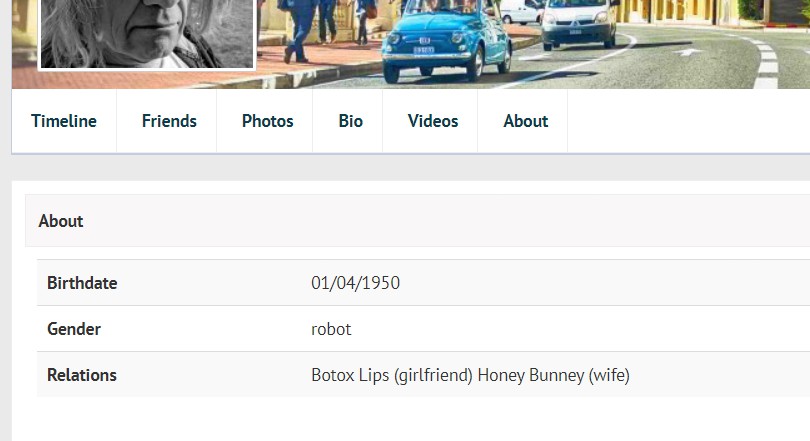Viewport: 810px width, 441px height.
Task: Select the Gender field label
Action: click(74, 329)
